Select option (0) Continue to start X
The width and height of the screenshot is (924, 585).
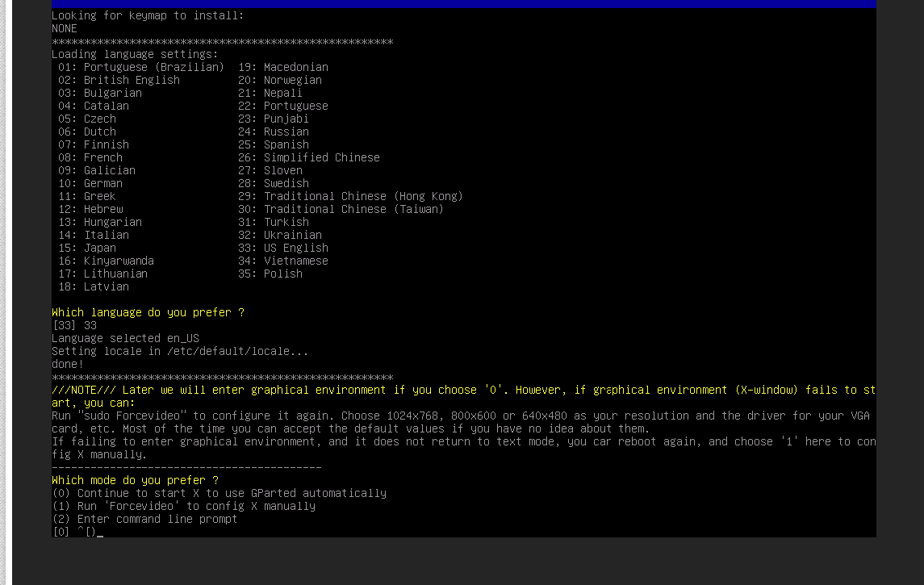(220, 493)
